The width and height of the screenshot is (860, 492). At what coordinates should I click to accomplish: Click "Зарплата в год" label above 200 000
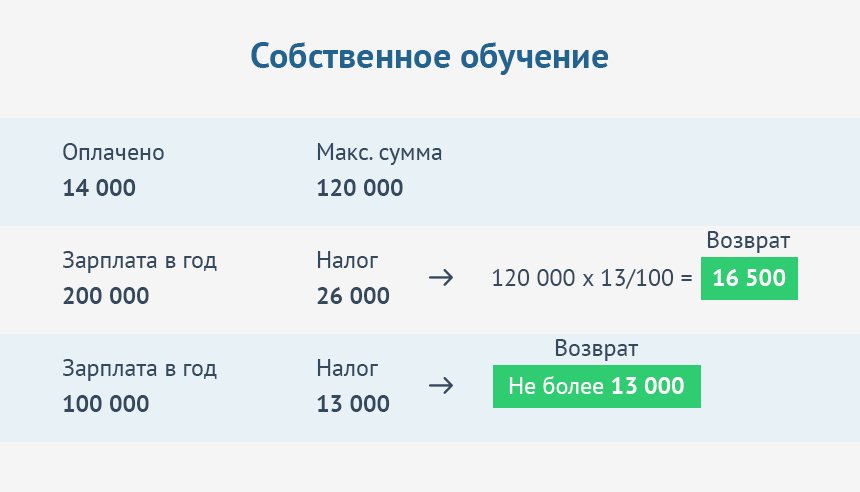coord(139,260)
